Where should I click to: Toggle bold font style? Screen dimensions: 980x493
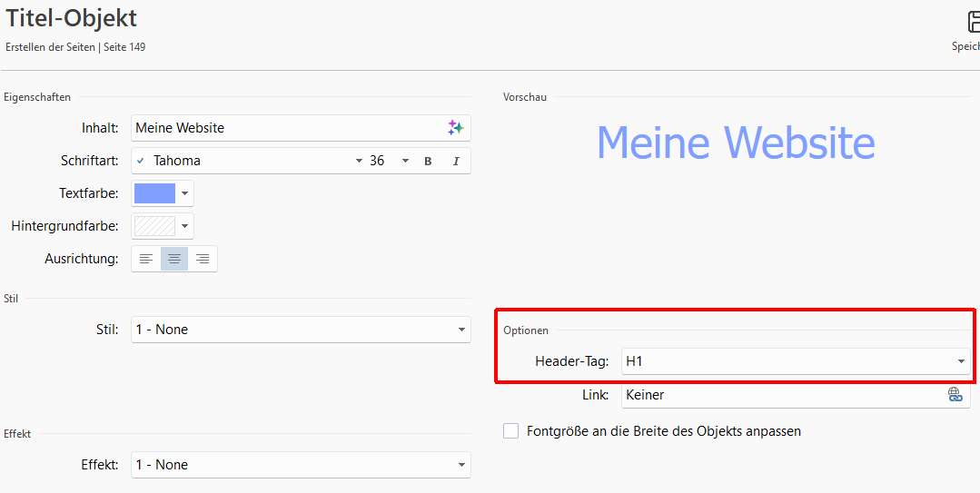[x=428, y=161]
